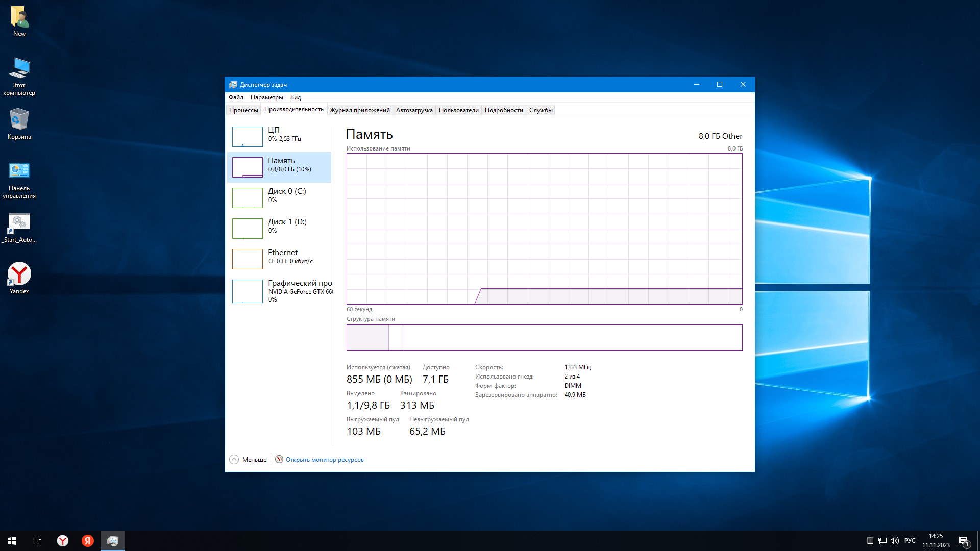Open the Вид menu
The height and width of the screenshot is (551, 980).
(295, 97)
